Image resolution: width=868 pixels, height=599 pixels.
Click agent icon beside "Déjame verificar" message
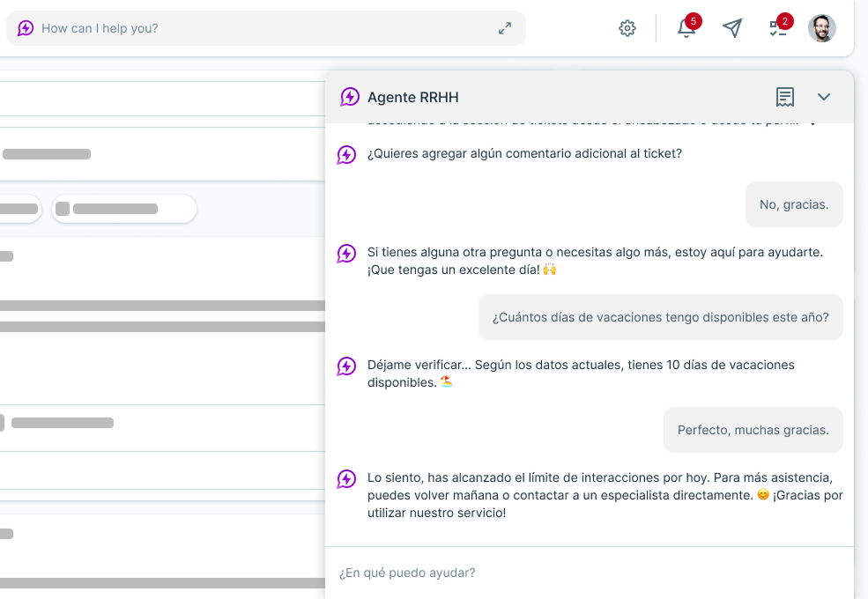click(x=346, y=366)
